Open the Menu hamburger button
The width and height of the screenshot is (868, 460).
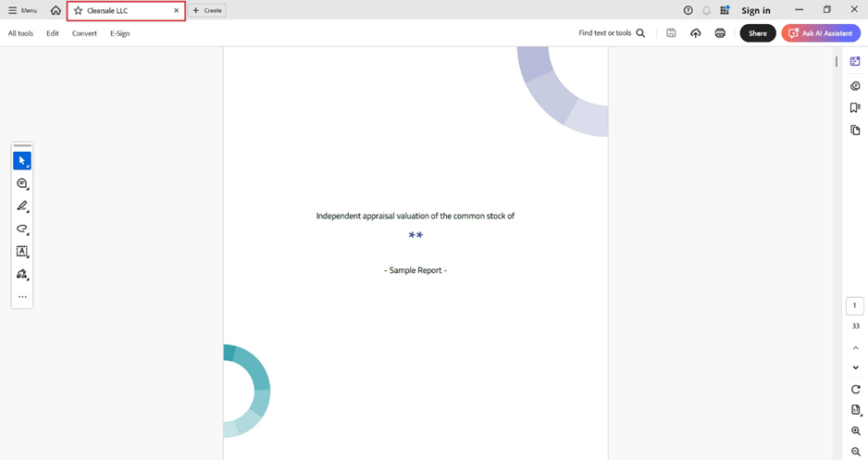[23, 10]
